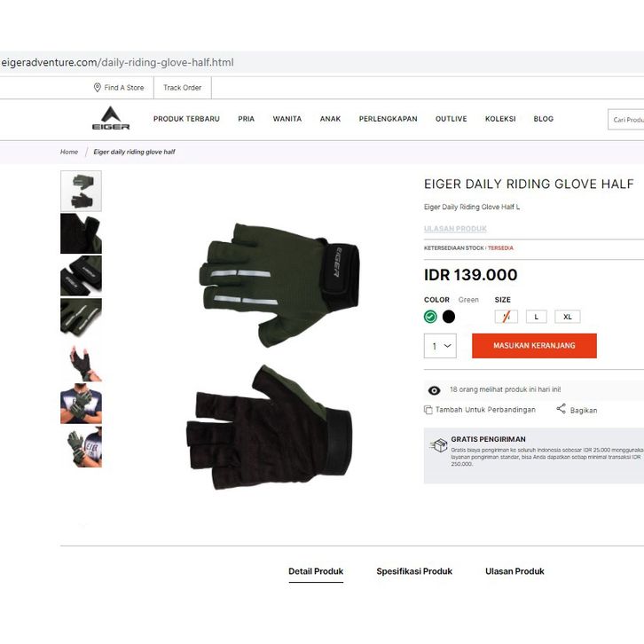Screen dimensions: 644x644
Task: Click the Cari Produk search field
Action: pyautogui.click(x=626, y=120)
